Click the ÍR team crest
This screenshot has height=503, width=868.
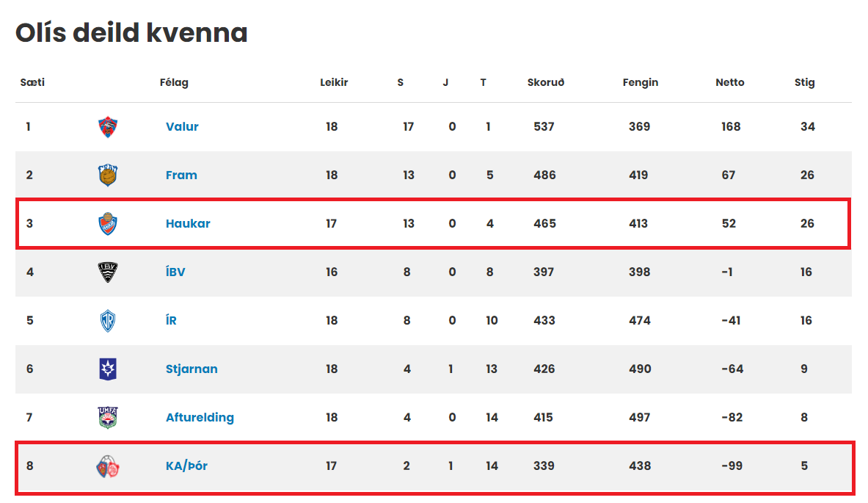pyautogui.click(x=108, y=321)
